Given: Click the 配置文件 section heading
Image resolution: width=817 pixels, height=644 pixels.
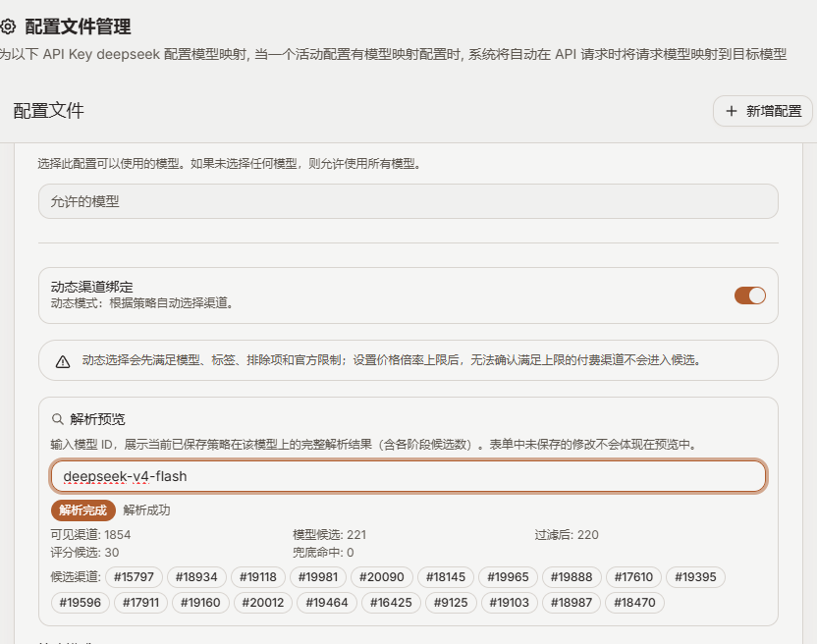Looking at the screenshot, I should 48,111.
